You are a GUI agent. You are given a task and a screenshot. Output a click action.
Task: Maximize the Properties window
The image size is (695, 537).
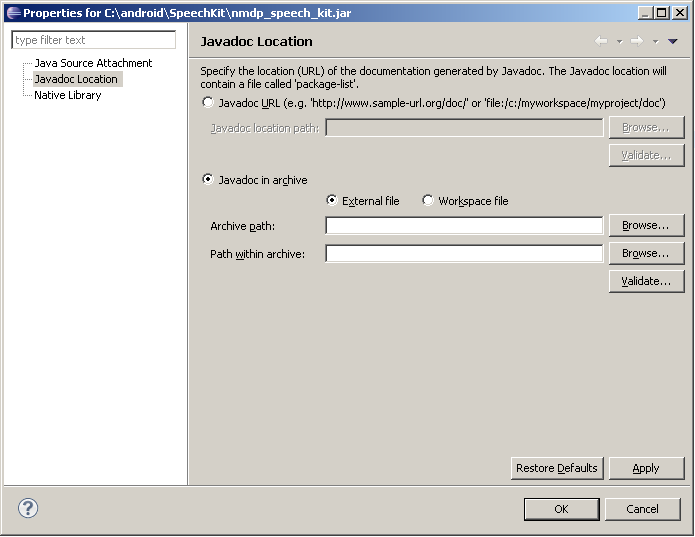tap(661, 13)
